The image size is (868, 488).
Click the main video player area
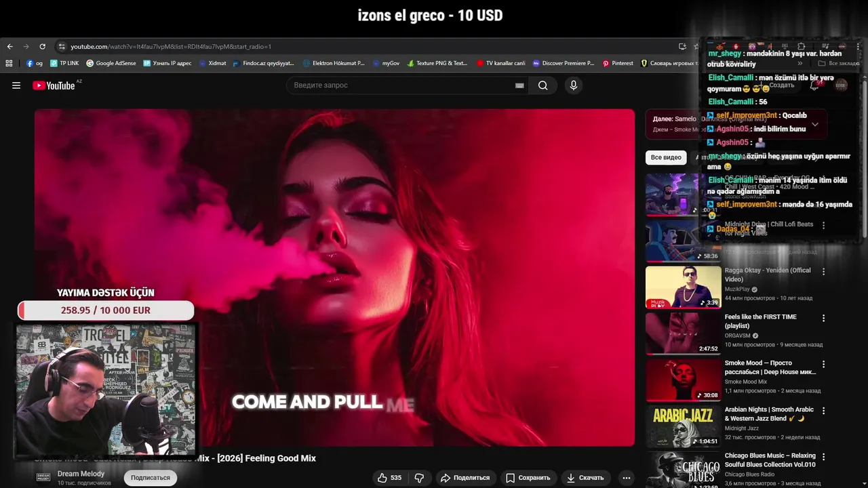pyautogui.click(x=334, y=278)
